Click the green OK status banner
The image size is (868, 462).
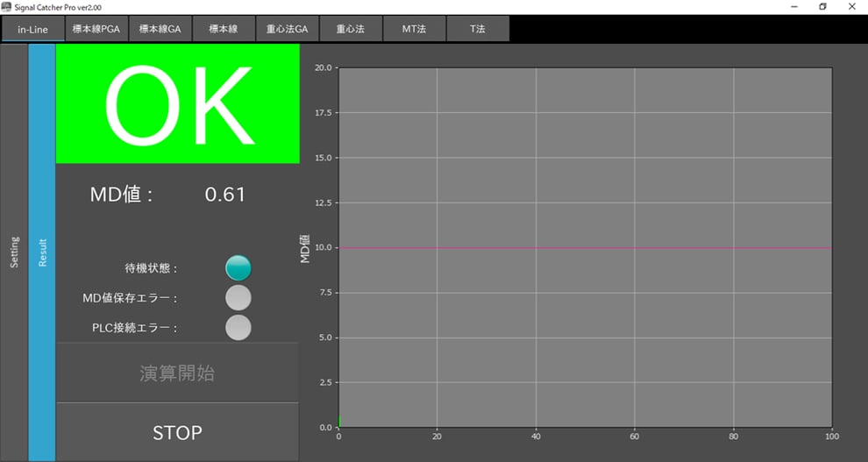coord(178,104)
